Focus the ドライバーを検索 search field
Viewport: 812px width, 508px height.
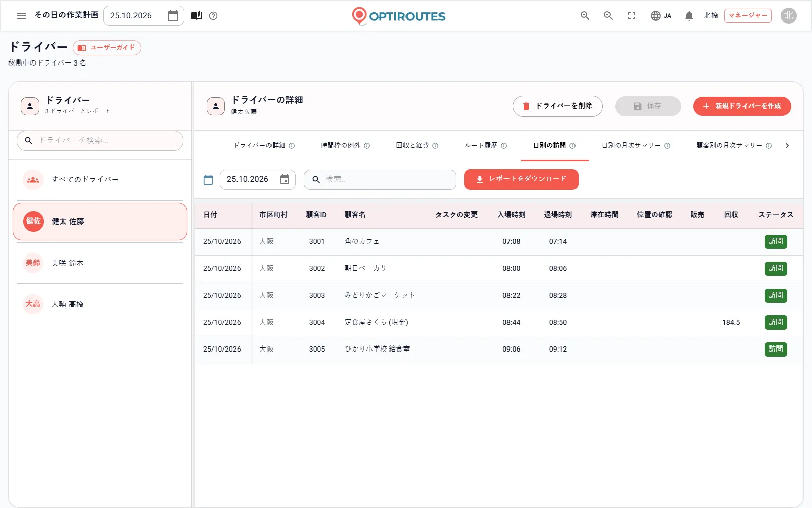100,141
